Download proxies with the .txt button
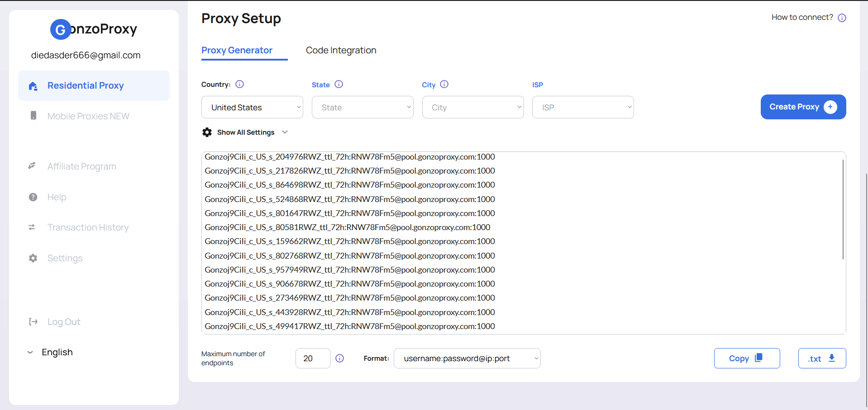The width and height of the screenshot is (868, 410). click(x=822, y=358)
